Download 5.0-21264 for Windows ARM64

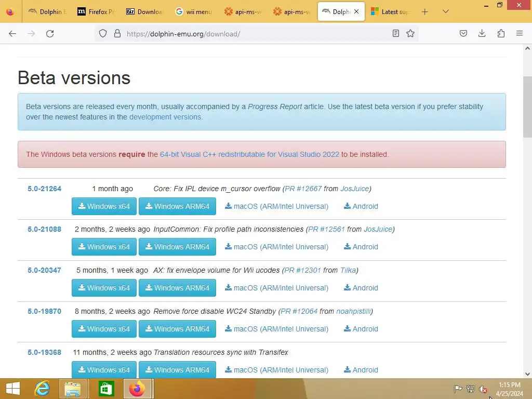pyautogui.click(x=178, y=206)
